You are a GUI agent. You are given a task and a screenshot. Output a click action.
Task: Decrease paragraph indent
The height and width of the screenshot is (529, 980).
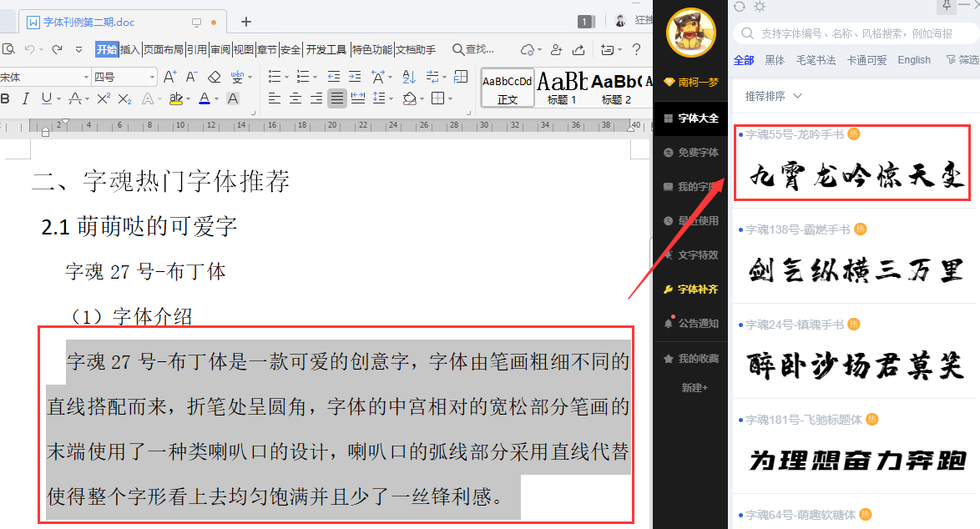[x=334, y=77]
